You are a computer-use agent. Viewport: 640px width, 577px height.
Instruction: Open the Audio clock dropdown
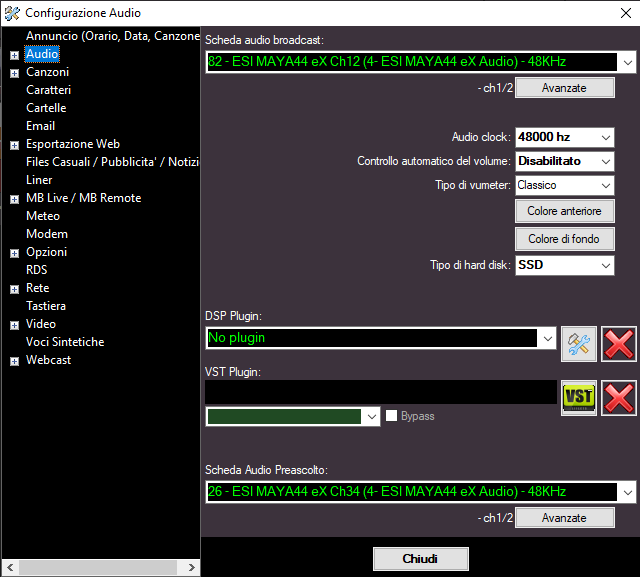coord(606,137)
